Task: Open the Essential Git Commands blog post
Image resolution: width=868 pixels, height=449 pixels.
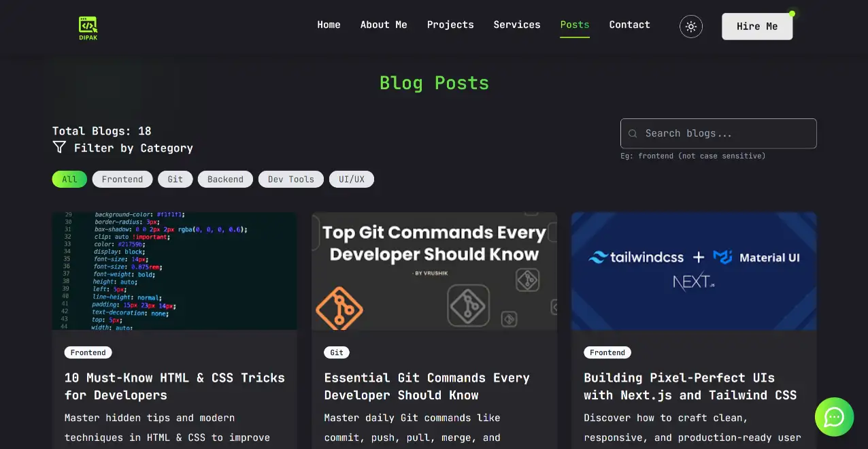Action: 426,386
